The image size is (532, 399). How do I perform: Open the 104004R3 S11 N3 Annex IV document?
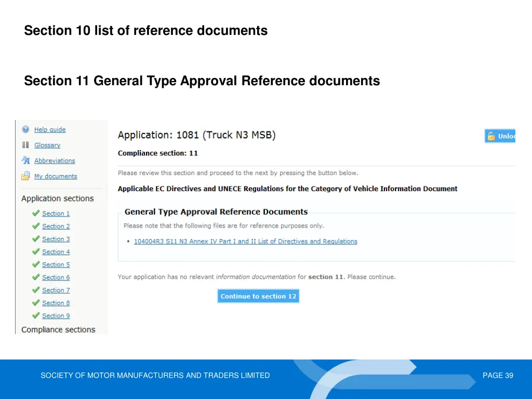point(246,241)
